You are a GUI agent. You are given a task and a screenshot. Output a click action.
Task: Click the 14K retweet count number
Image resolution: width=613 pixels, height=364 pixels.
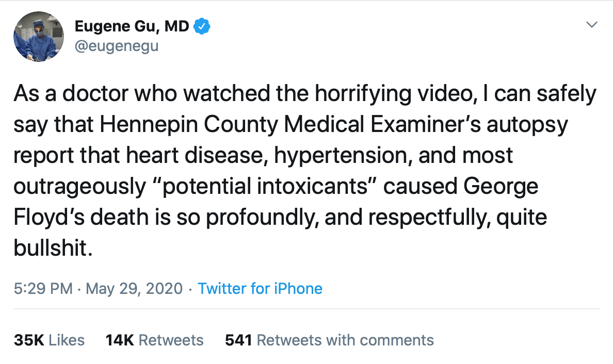tap(120, 340)
